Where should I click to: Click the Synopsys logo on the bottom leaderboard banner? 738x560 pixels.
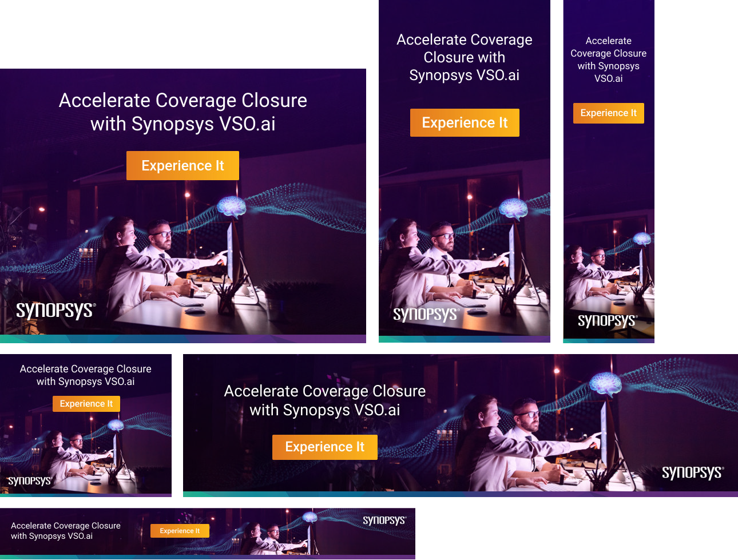384,521
